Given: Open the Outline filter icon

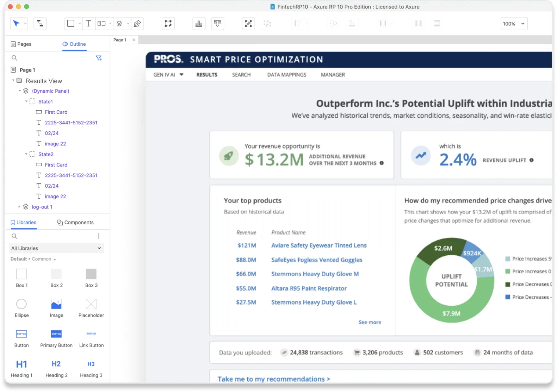Looking at the screenshot, I should tap(99, 58).
